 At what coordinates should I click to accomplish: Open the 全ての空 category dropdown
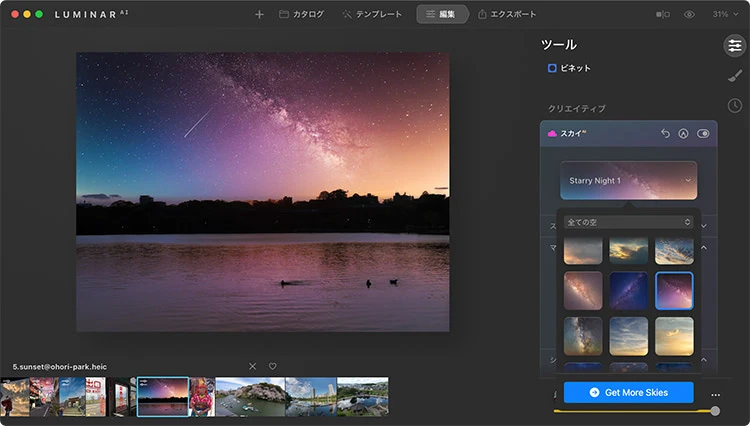(629, 222)
